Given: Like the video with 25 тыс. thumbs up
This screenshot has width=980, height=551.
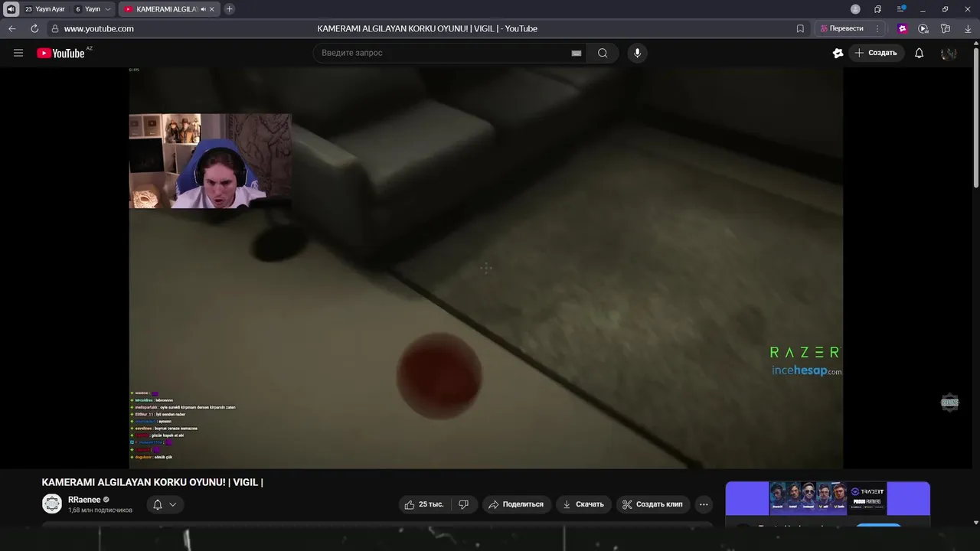Looking at the screenshot, I should 424,504.
